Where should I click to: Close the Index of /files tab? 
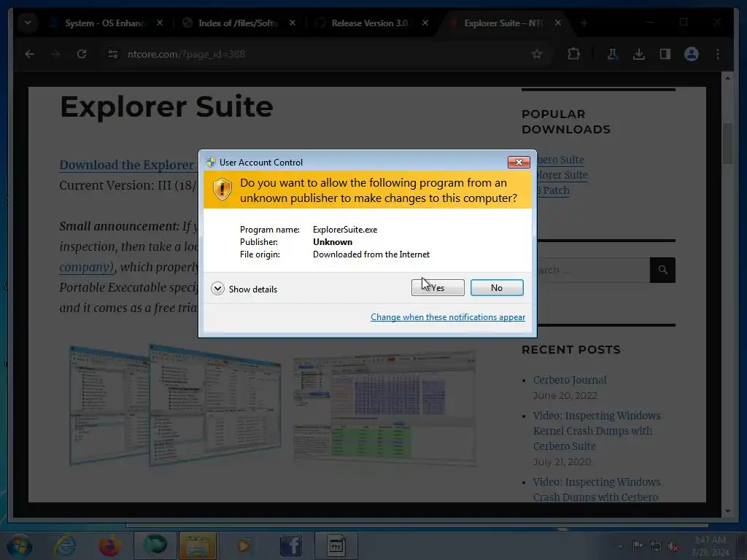pyautogui.click(x=293, y=23)
